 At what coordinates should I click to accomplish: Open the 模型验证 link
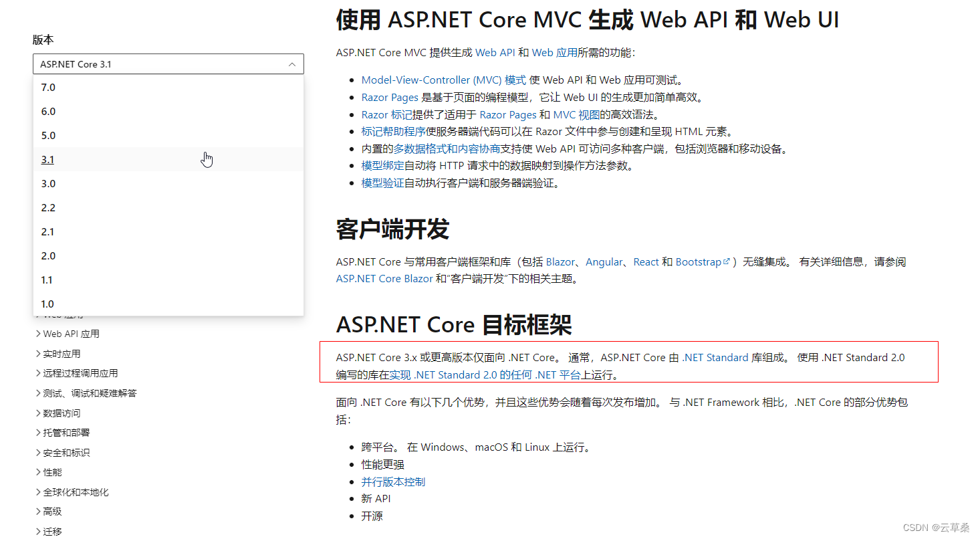[383, 183]
